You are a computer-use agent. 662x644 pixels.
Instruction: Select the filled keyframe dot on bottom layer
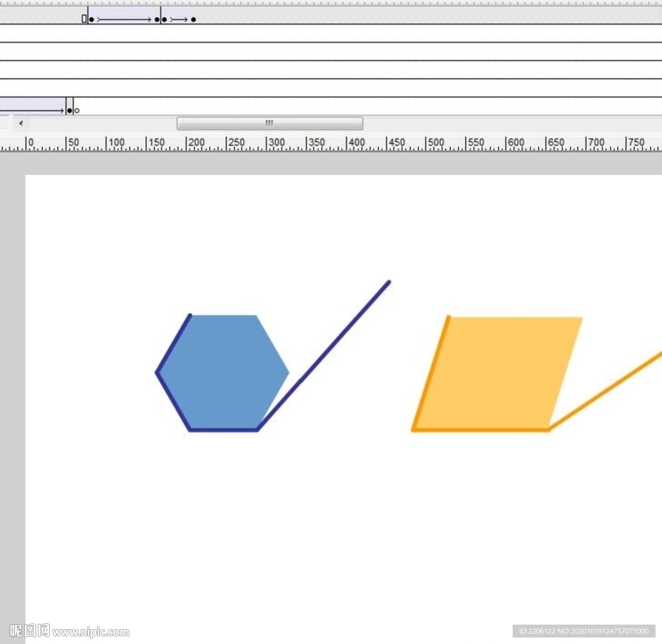70,111
